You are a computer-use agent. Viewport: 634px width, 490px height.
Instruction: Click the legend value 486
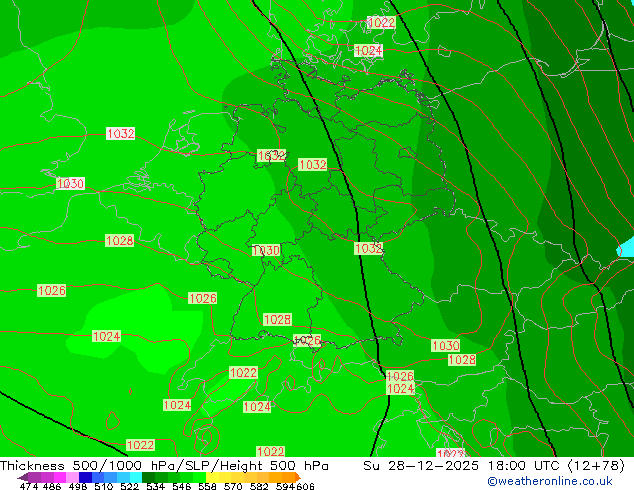point(52,486)
